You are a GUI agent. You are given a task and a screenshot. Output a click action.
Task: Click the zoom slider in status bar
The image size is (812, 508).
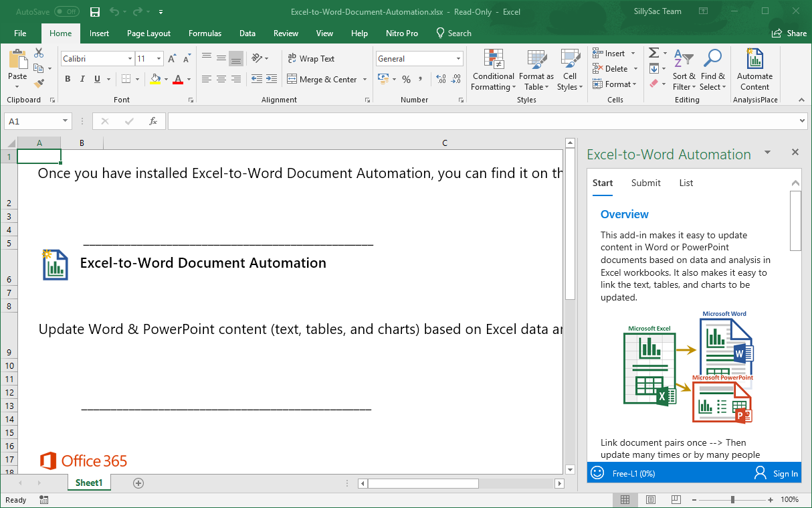click(732, 499)
